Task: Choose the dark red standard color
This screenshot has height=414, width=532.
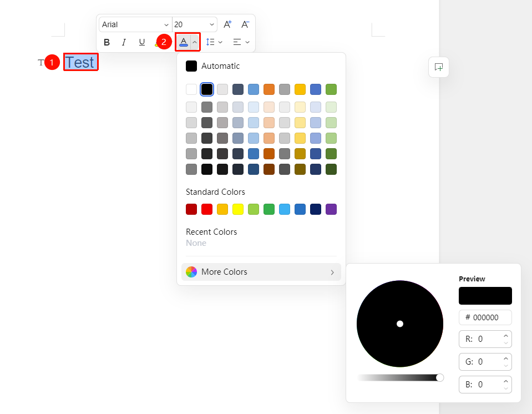Action: (191, 209)
